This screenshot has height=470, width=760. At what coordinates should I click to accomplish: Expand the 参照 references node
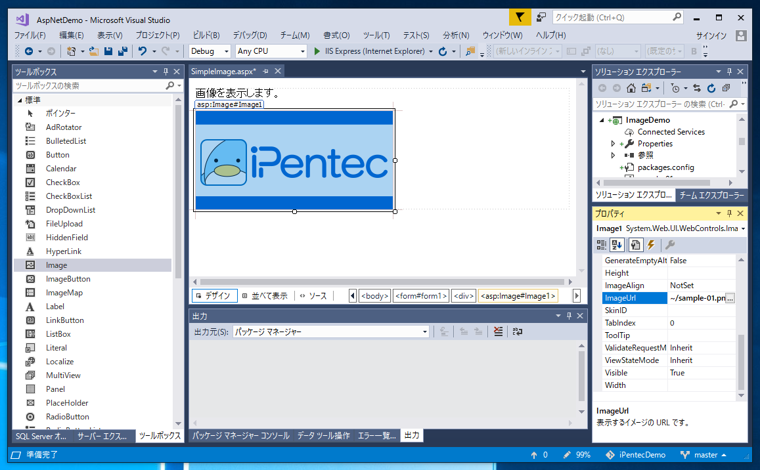pos(613,156)
